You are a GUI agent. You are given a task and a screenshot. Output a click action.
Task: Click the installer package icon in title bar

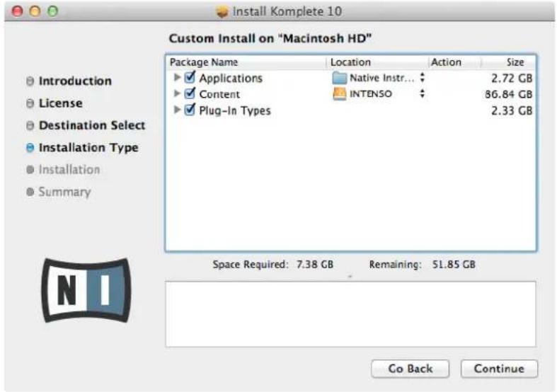tap(222, 11)
